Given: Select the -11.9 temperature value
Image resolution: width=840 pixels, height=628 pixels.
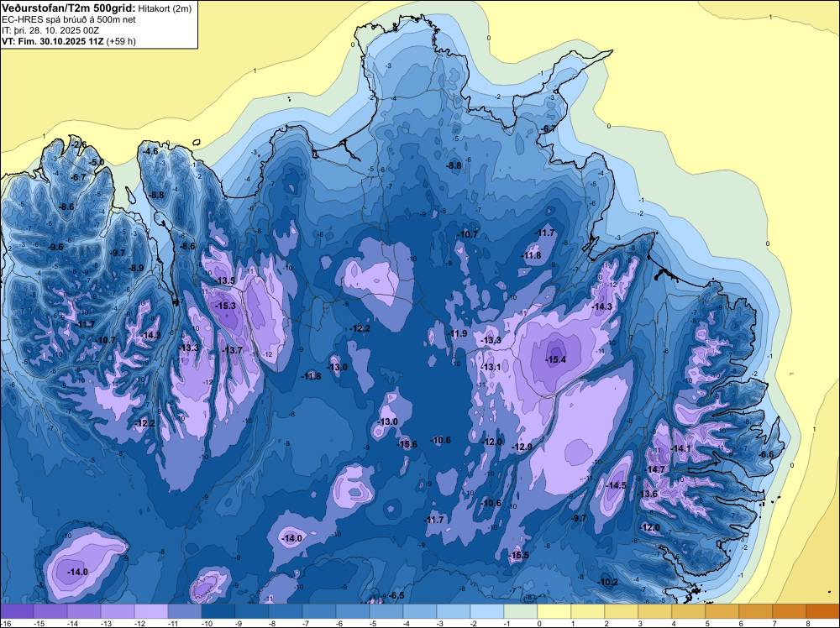Looking at the screenshot, I should tap(458, 333).
